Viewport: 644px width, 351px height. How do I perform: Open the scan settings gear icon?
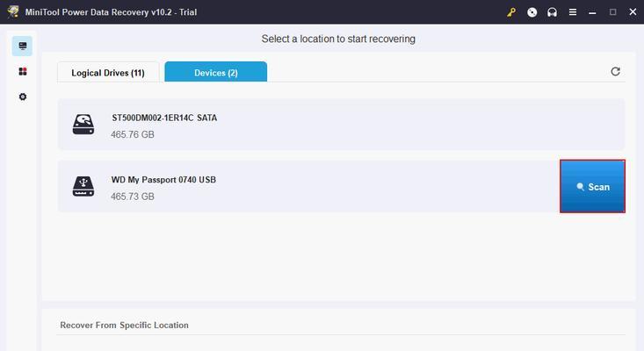click(23, 97)
